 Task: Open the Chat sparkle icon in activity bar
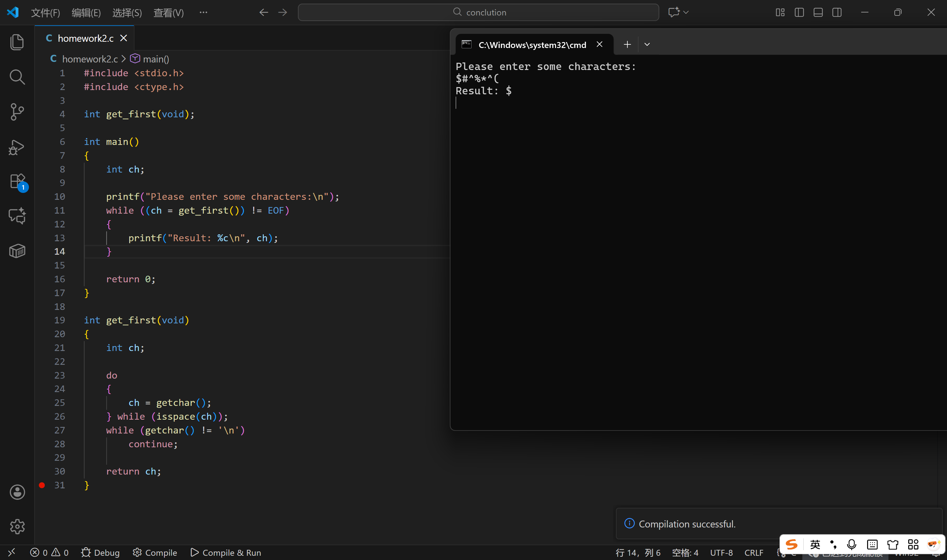[17, 216]
